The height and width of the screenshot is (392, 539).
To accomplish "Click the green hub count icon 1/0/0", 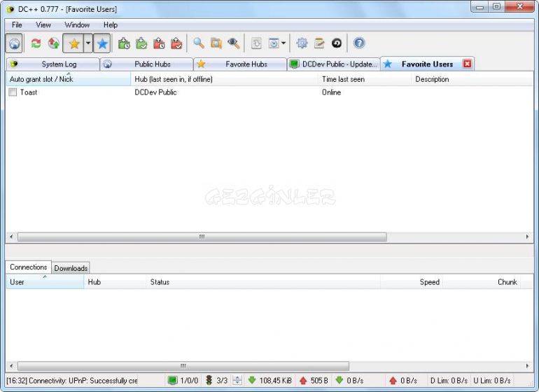I will click(172, 381).
